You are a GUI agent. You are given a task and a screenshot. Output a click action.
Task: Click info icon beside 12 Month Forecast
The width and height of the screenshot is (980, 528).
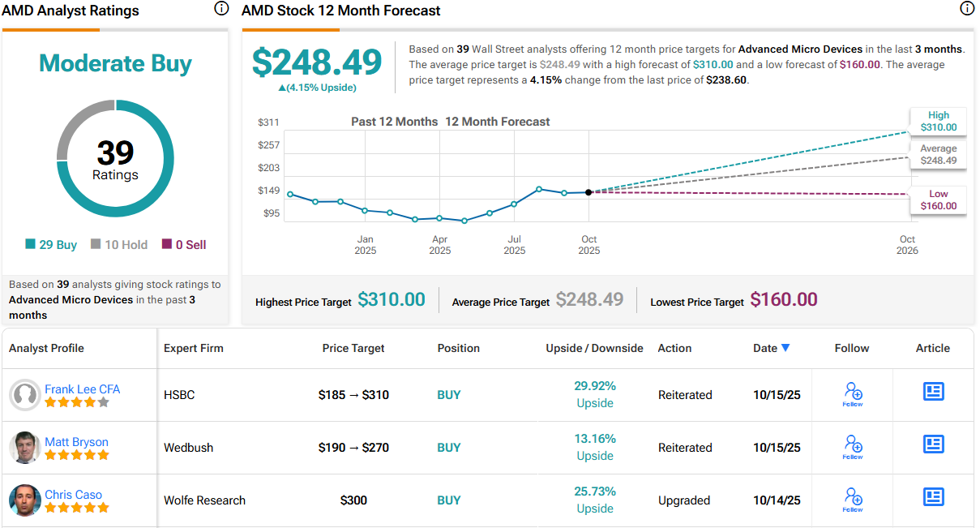966,9
